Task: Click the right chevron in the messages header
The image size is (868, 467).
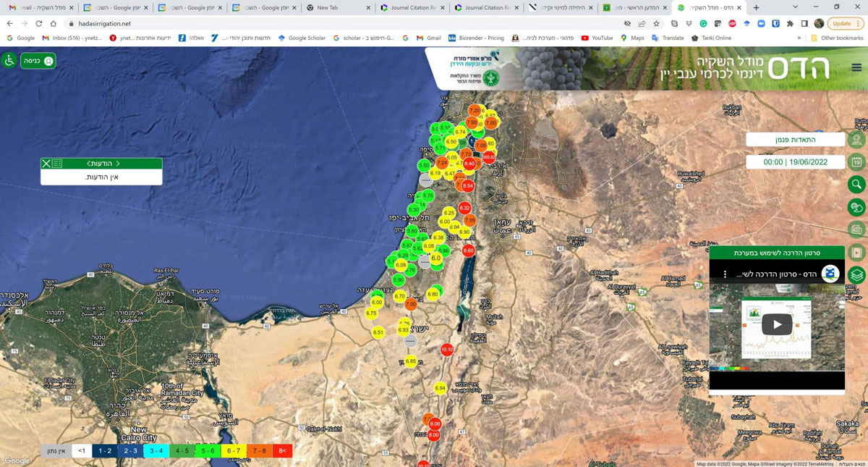Action: click(x=118, y=164)
